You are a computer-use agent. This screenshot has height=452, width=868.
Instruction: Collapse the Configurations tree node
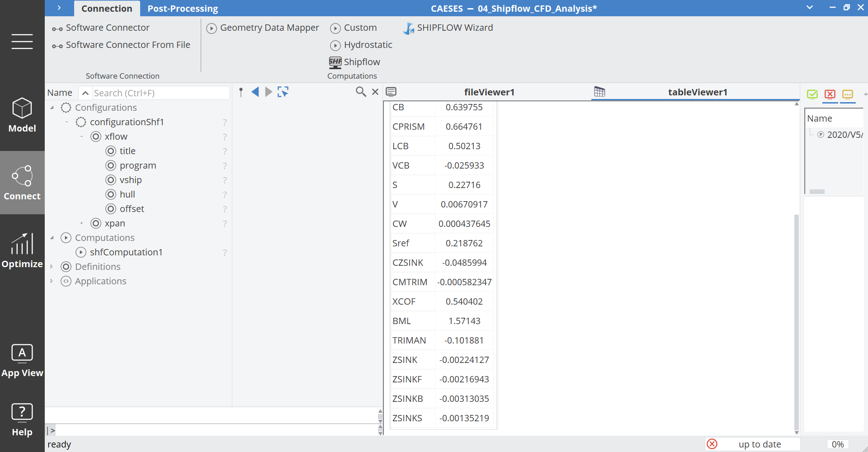52,108
